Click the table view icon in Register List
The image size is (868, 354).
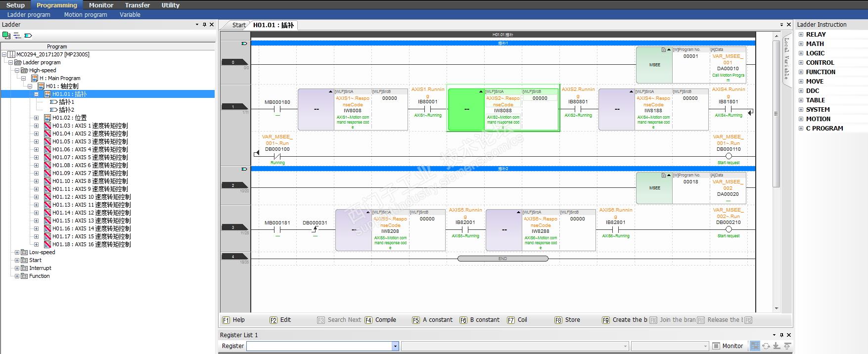tap(755, 346)
